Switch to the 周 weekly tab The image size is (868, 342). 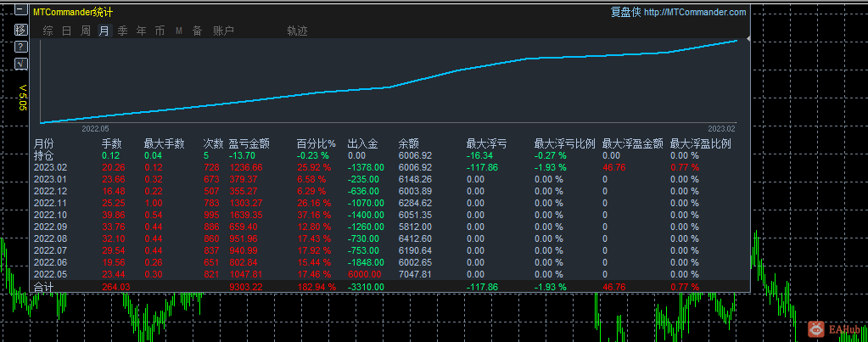[x=85, y=31]
